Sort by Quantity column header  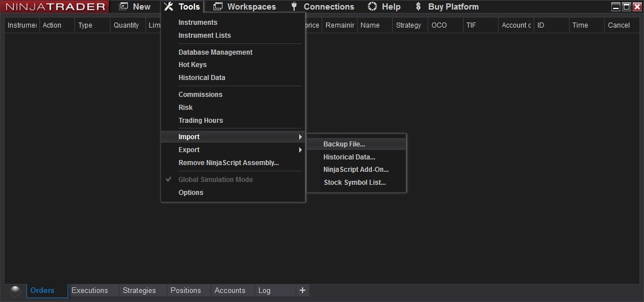pos(128,25)
